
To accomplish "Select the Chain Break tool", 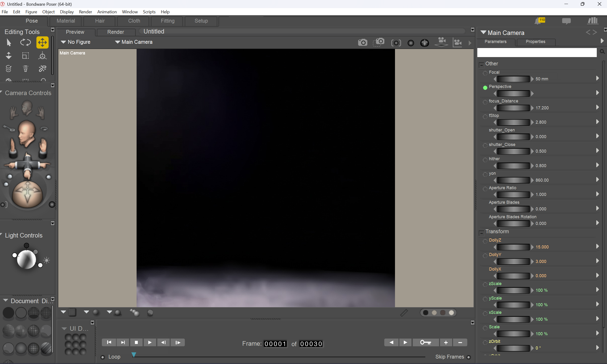I will 42,68.
